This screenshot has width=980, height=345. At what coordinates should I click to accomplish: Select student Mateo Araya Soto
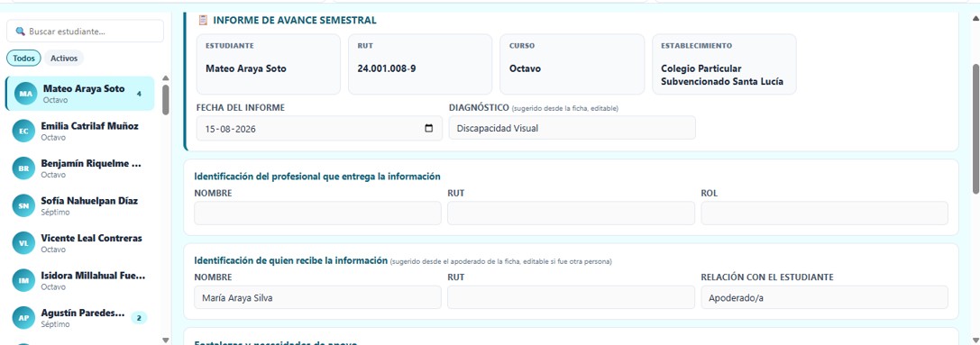click(80, 94)
